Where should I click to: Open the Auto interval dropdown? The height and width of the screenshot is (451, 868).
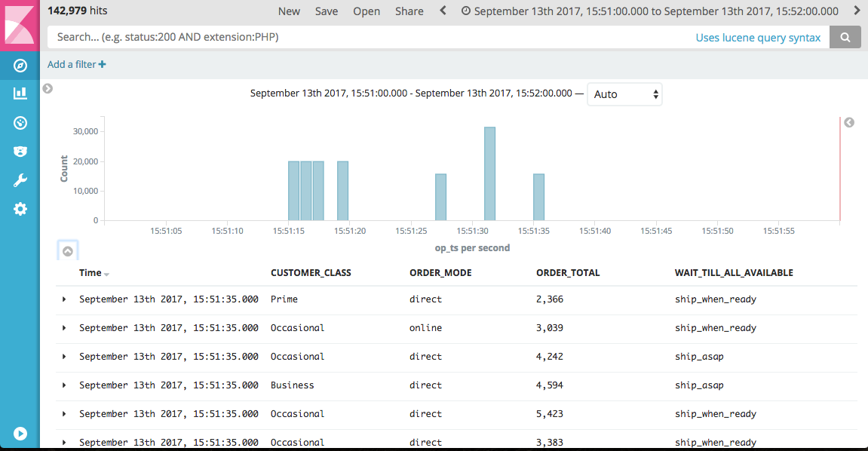coord(624,94)
